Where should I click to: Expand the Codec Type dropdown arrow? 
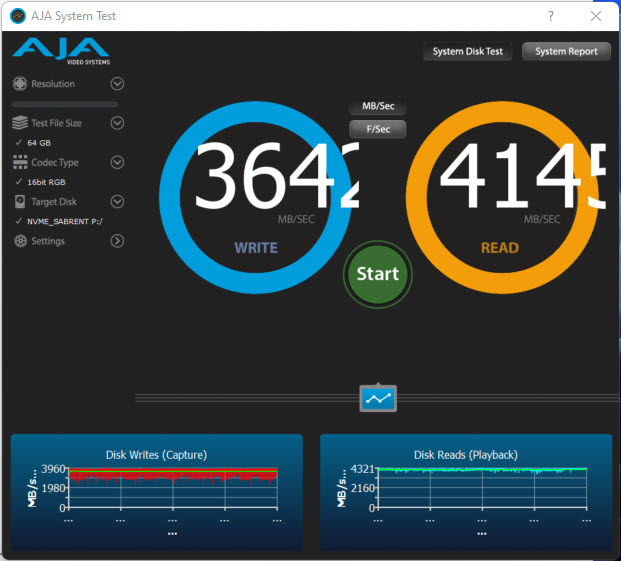[x=117, y=162]
